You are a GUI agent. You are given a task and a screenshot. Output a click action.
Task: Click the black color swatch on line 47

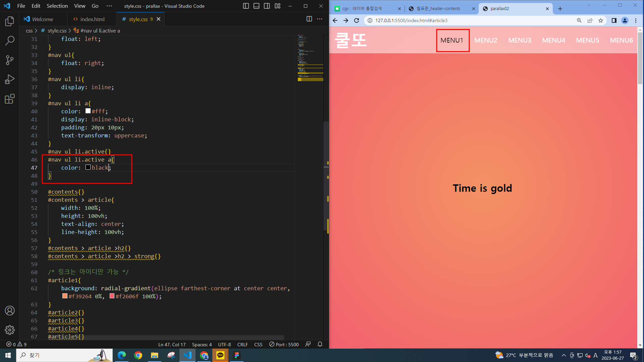(x=88, y=167)
